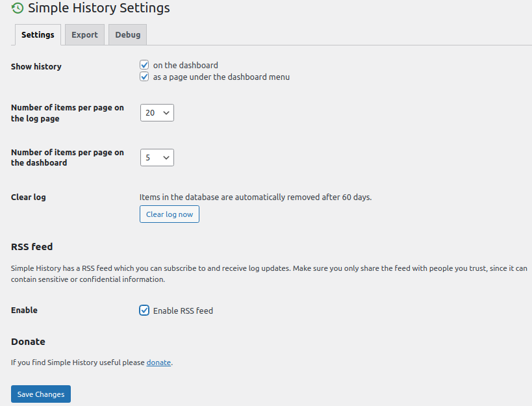Uncheck 'as a page under the dashboard menu'

pos(144,77)
